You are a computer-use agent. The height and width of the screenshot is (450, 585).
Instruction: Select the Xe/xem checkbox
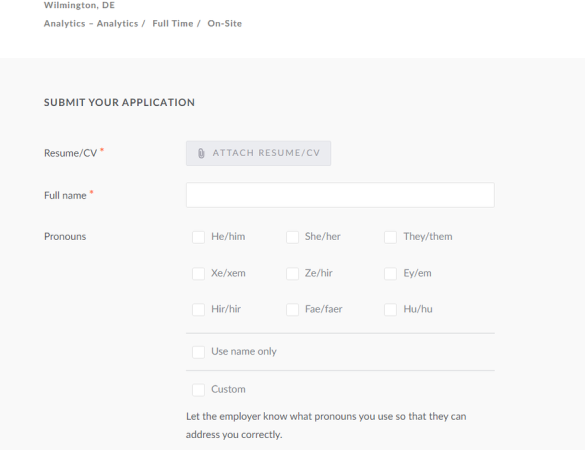coord(198,274)
